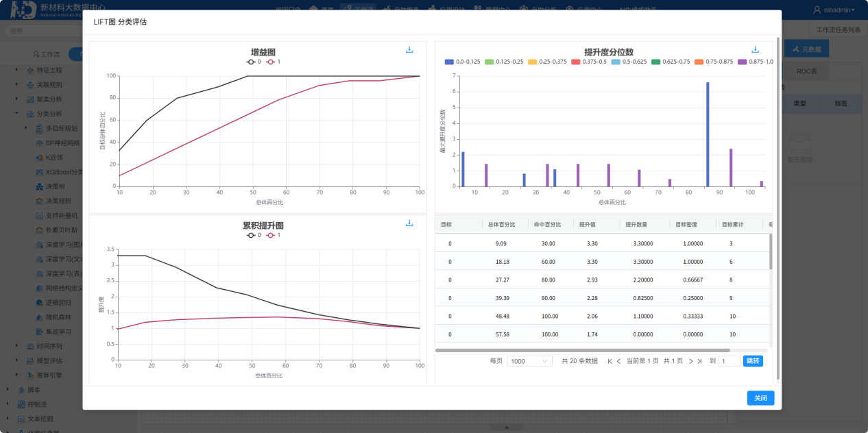
Task: Open the 每页 page-size dropdown
Action: 529,361
